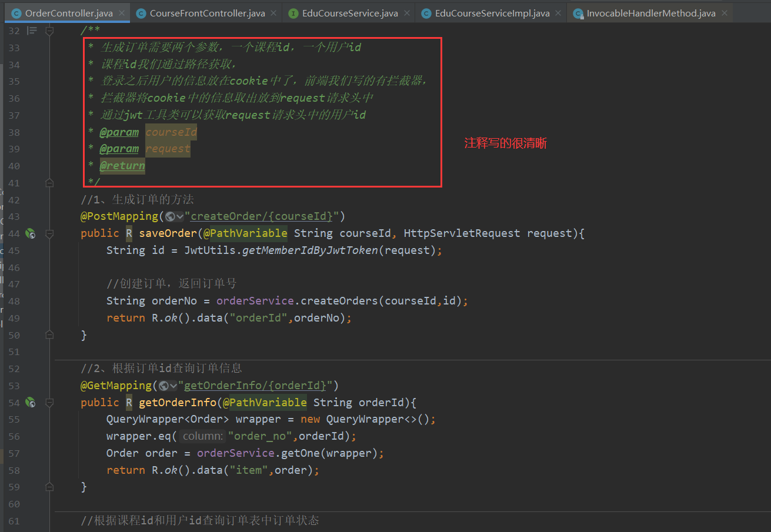771x532 pixels.
Task: Close the EduCourseService.java tab
Action: [408, 13]
